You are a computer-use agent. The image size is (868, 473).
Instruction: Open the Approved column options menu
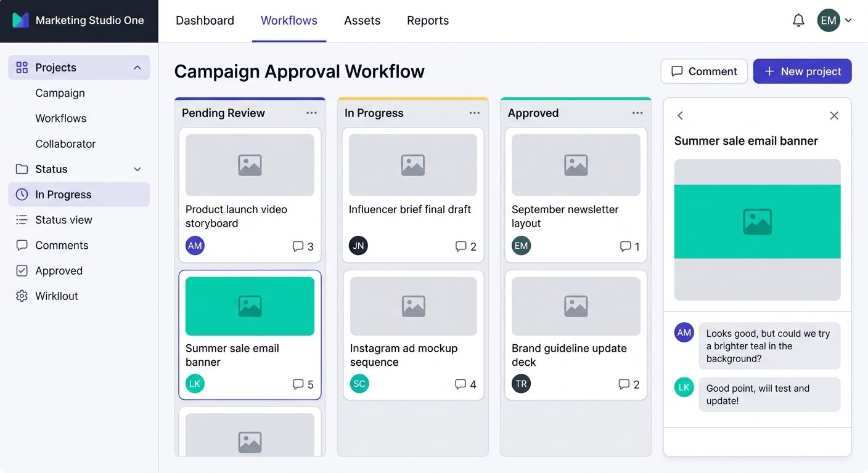click(637, 113)
